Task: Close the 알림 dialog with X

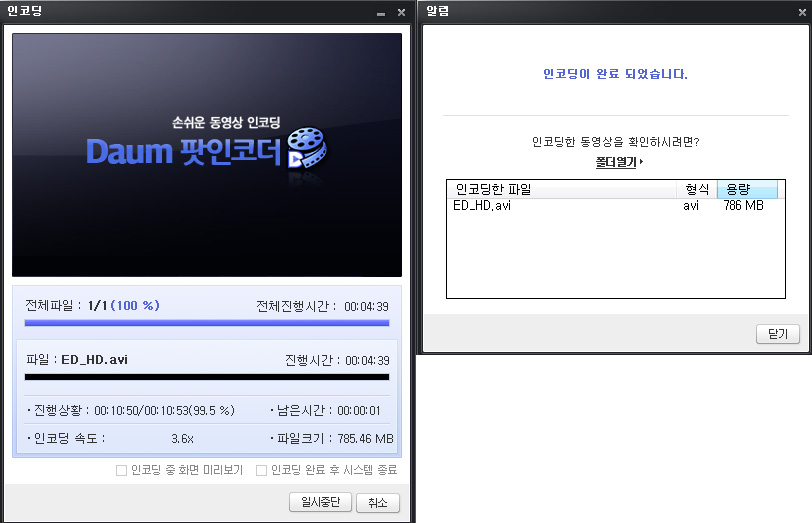Action: [802, 12]
